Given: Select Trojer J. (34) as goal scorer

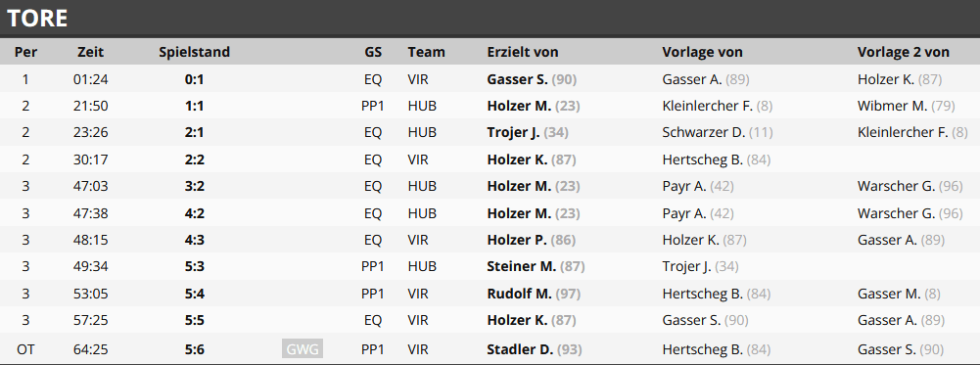Looking at the screenshot, I should (528, 132).
